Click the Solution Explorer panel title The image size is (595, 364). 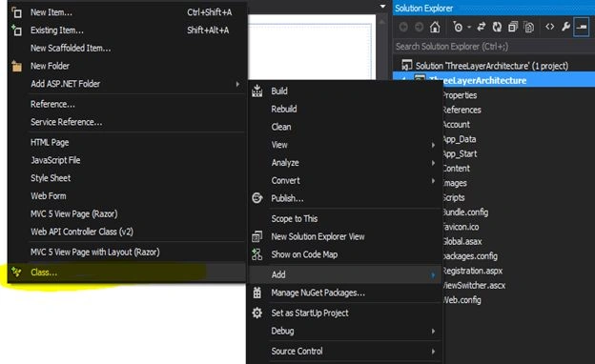pyautogui.click(x=424, y=9)
